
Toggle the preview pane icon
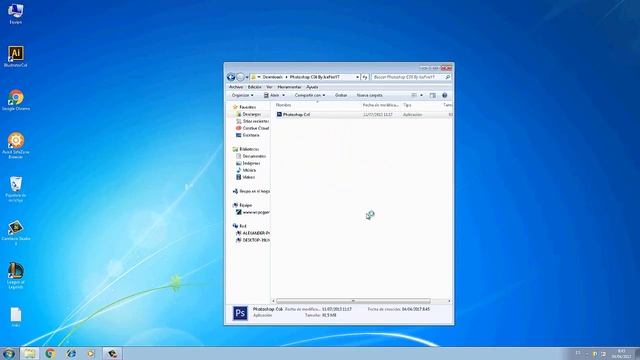pos(433,96)
